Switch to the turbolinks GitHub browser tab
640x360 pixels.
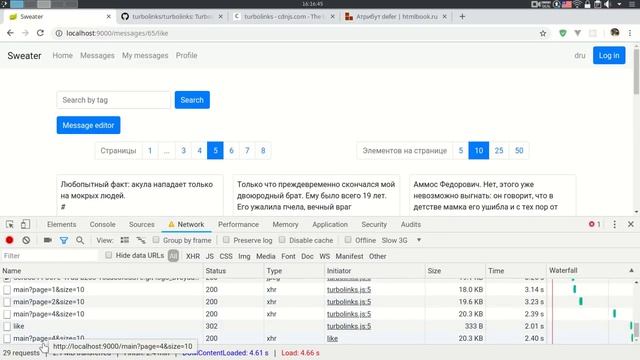(x=171, y=17)
